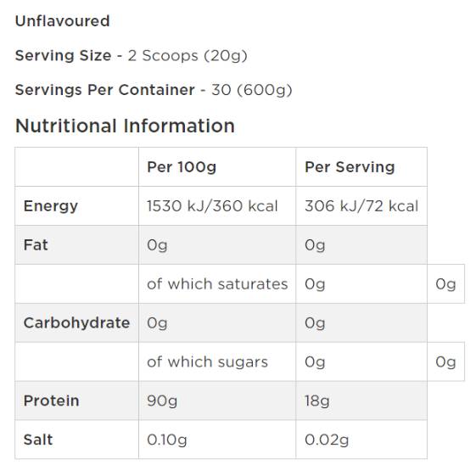The height and width of the screenshot is (471, 476).
Task: Select the Fat row label
Action: coord(36,245)
